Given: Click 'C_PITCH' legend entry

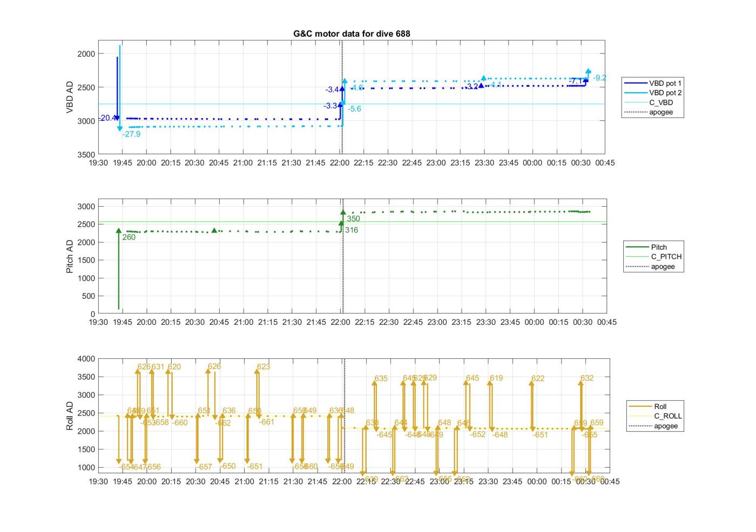Looking at the screenshot, I should [x=653, y=257].
